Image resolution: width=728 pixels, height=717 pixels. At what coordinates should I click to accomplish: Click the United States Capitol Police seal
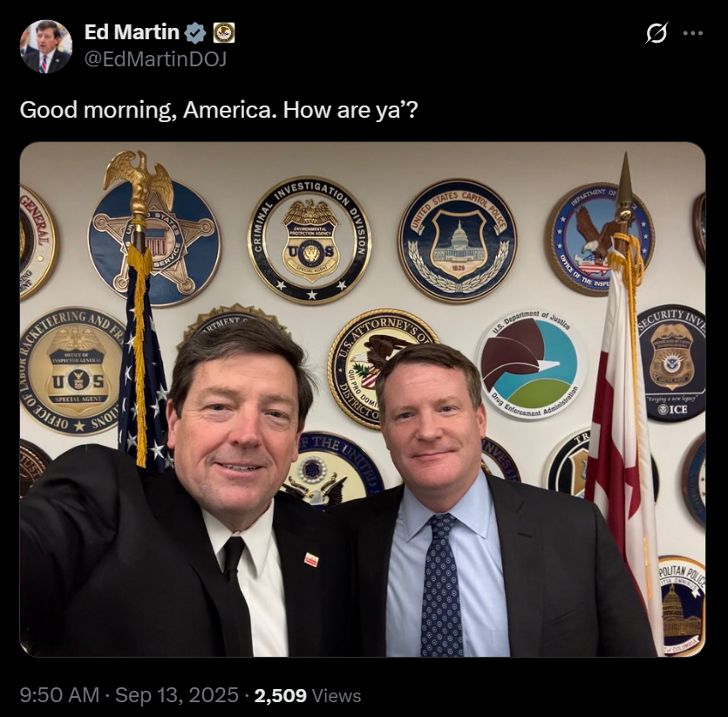coord(458,241)
